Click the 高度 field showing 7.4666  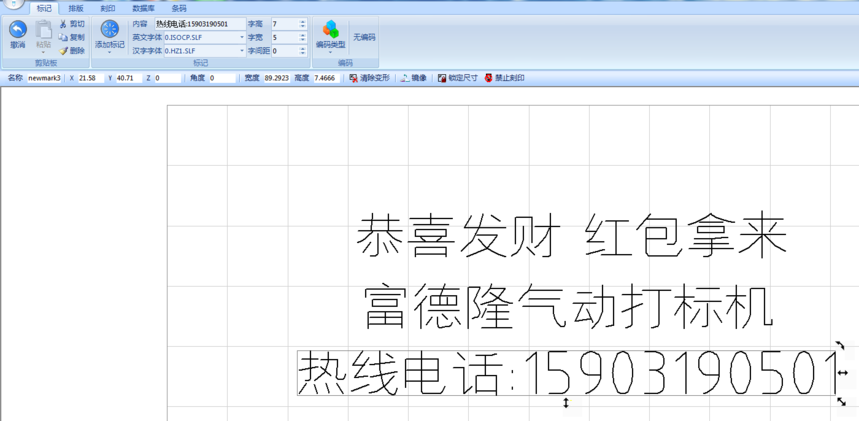coord(327,78)
